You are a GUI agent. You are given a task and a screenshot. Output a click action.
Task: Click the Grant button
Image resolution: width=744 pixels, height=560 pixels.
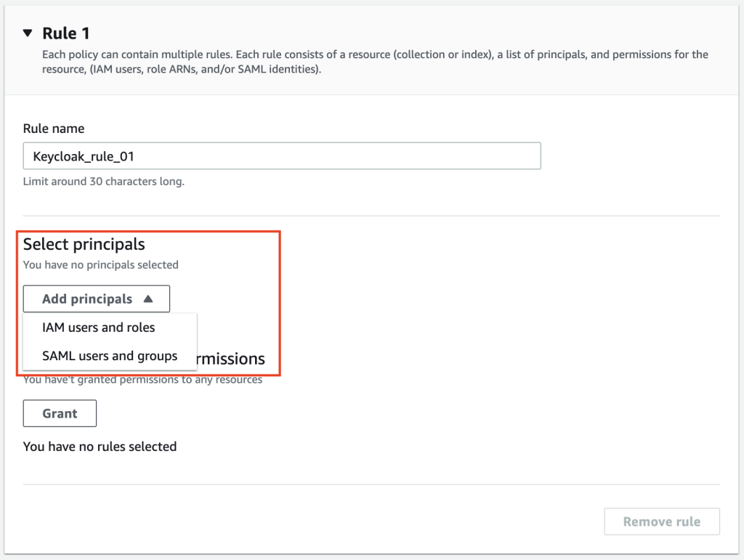click(x=60, y=413)
